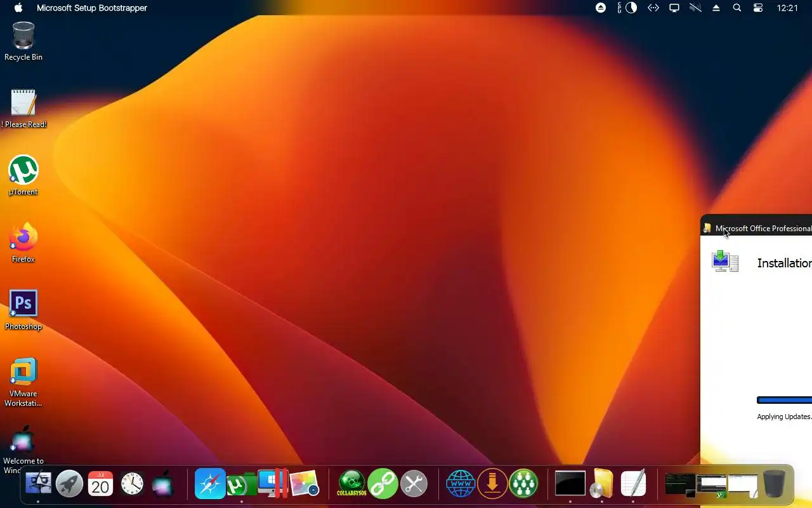Open the Microsoft Setup Bootstrapper menu
The width and height of the screenshot is (812, 508).
click(92, 8)
